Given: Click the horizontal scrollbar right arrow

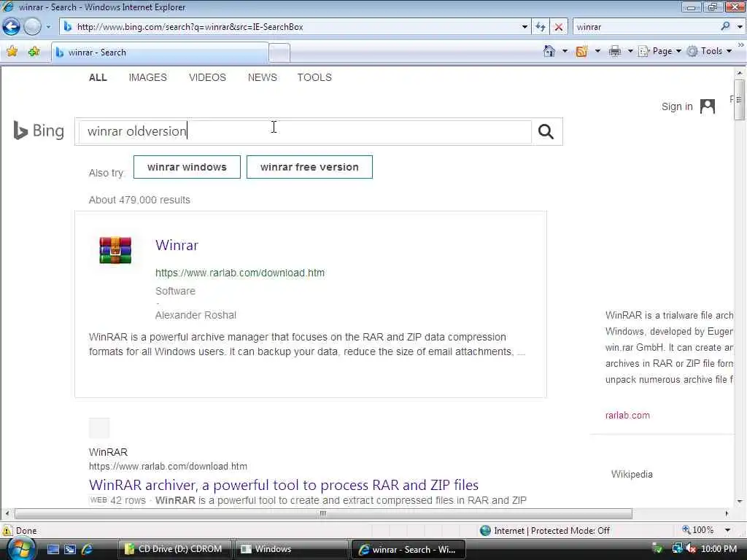Looking at the screenshot, I should click(x=727, y=513).
